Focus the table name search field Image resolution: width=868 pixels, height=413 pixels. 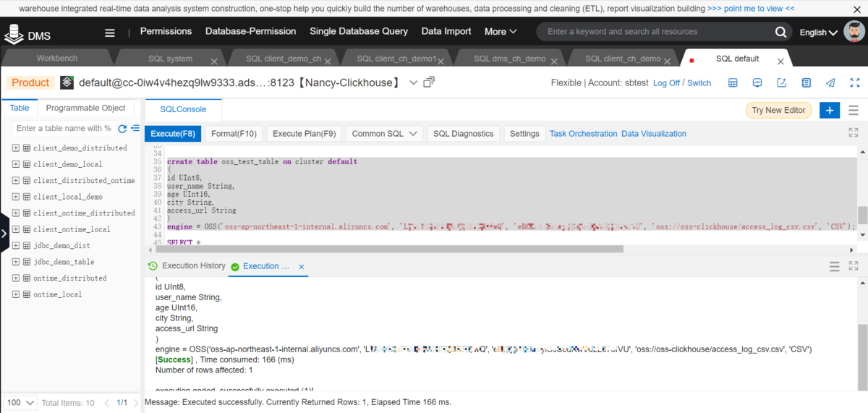(64, 129)
